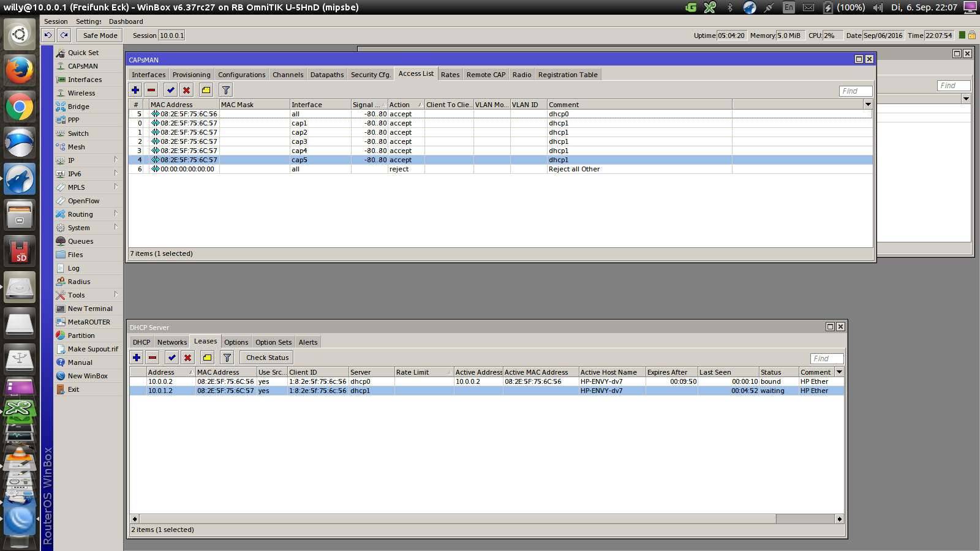Disable the selected CAPsMAN entry with red X

pyautogui.click(x=187, y=90)
